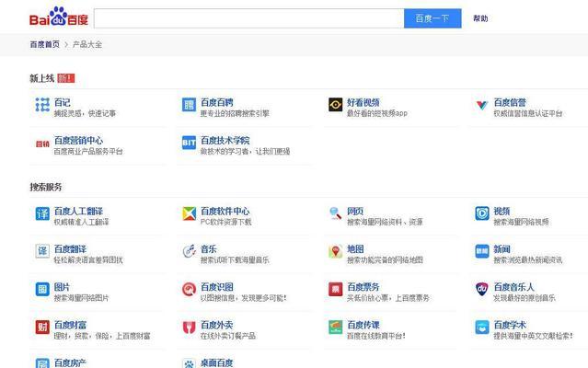Open the 百记 link

[62, 102]
